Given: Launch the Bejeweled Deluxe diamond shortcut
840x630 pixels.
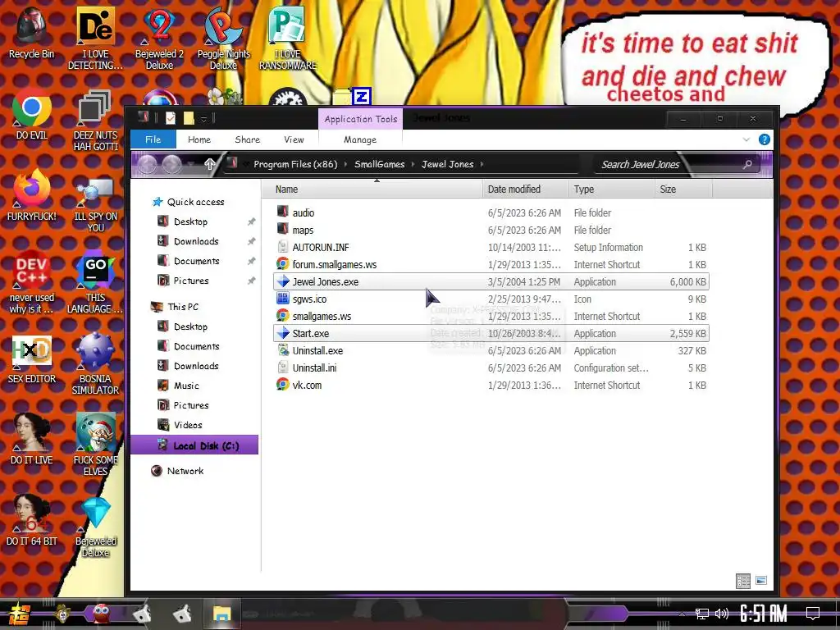Looking at the screenshot, I should [95, 526].
